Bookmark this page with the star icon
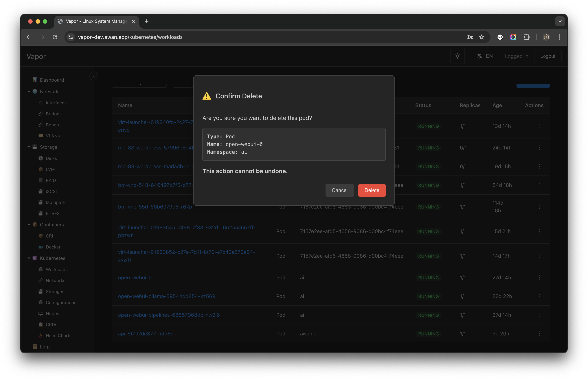Screen dimensions: 588x380 tap(482, 37)
